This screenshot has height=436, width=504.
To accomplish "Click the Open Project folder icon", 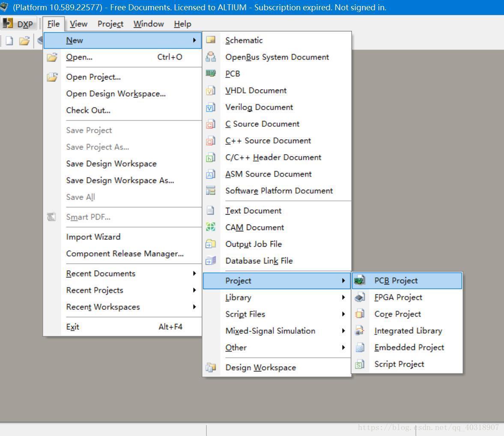I will (x=52, y=77).
